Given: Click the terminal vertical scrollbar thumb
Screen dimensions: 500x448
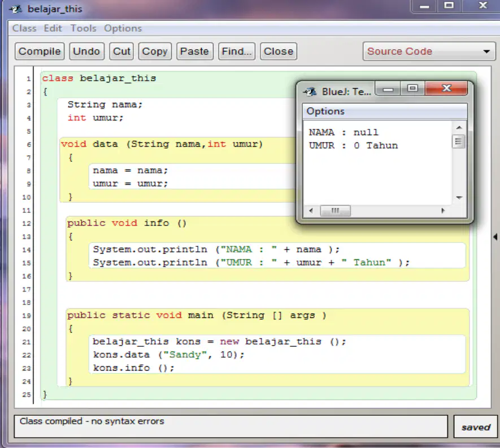Looking at the screenshot, I should (459, 141).
